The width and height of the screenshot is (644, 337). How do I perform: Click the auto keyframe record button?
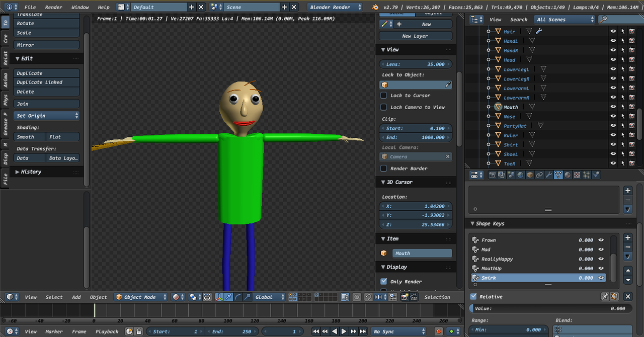pos(439,331)
